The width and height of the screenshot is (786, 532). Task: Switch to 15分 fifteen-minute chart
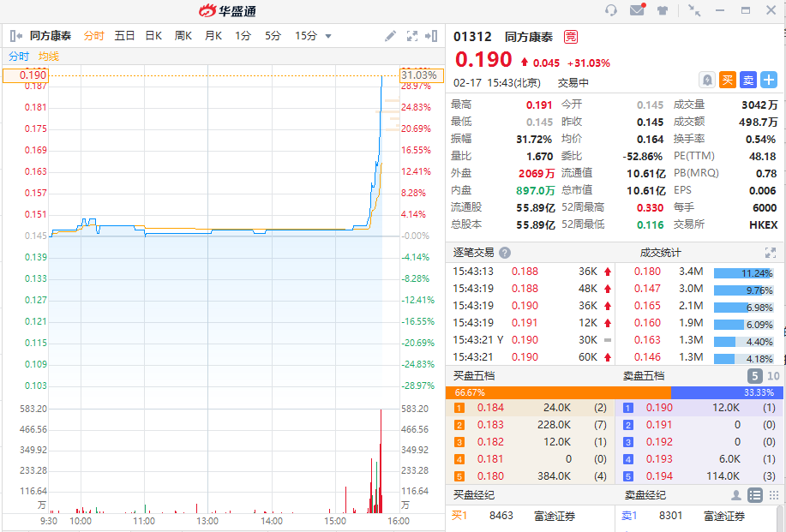click(306, 36)
